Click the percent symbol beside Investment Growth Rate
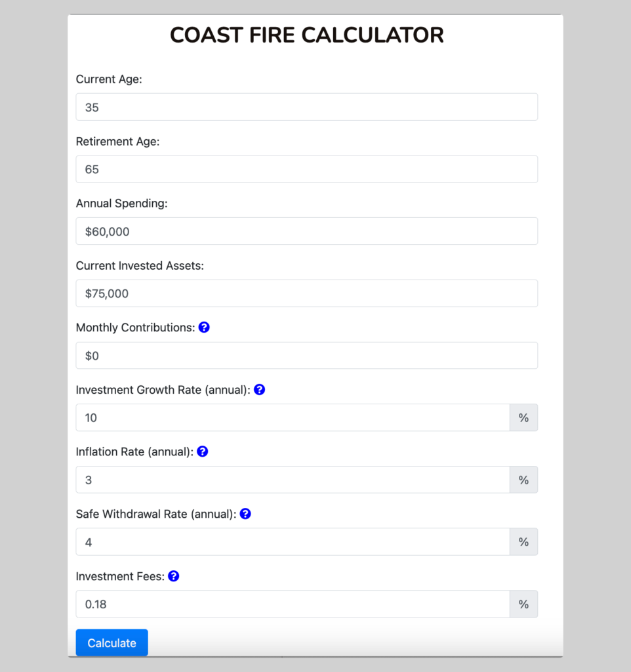This screenshot has width=631, height=672. point(523,417)
